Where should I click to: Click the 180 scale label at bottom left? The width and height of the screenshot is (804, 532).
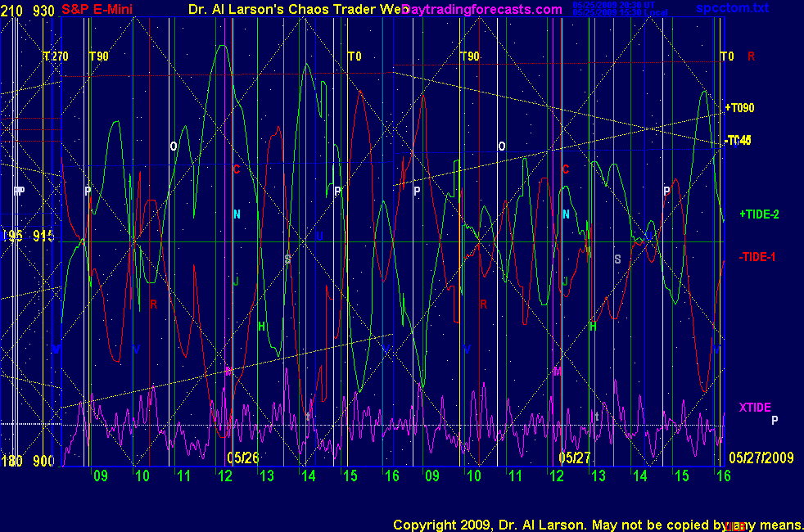(x=11, y=461)
